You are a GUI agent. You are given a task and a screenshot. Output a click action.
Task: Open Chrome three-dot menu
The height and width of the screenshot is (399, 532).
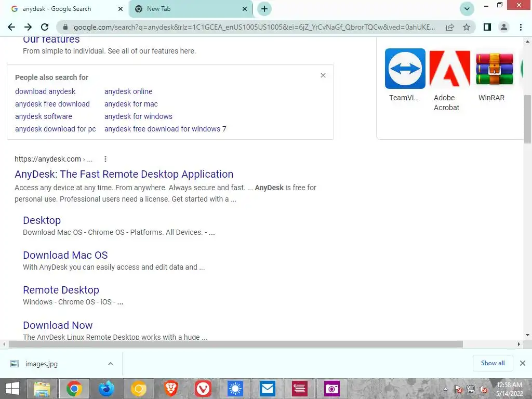point(521,27)
